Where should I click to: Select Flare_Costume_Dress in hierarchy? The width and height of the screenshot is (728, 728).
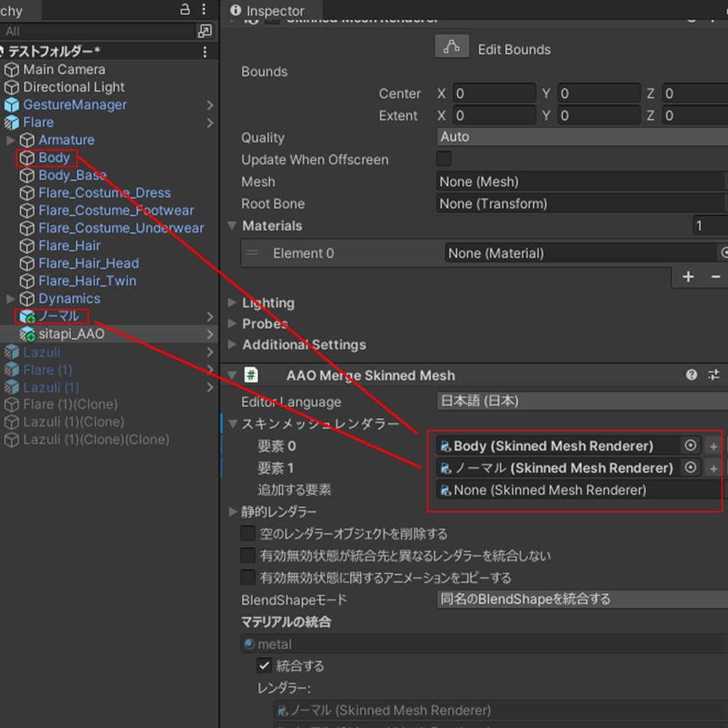point(105,193)
